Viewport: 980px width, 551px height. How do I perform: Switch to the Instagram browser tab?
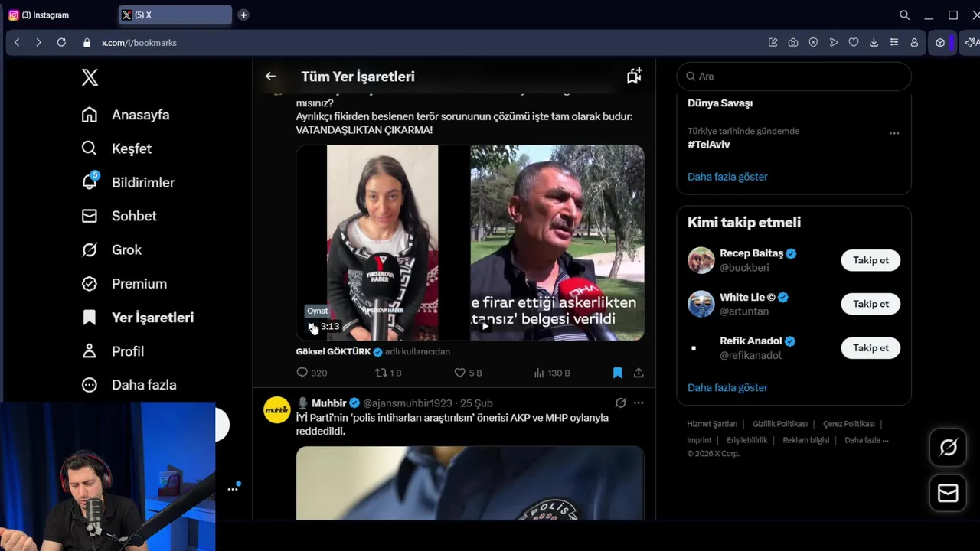point(59,15)
